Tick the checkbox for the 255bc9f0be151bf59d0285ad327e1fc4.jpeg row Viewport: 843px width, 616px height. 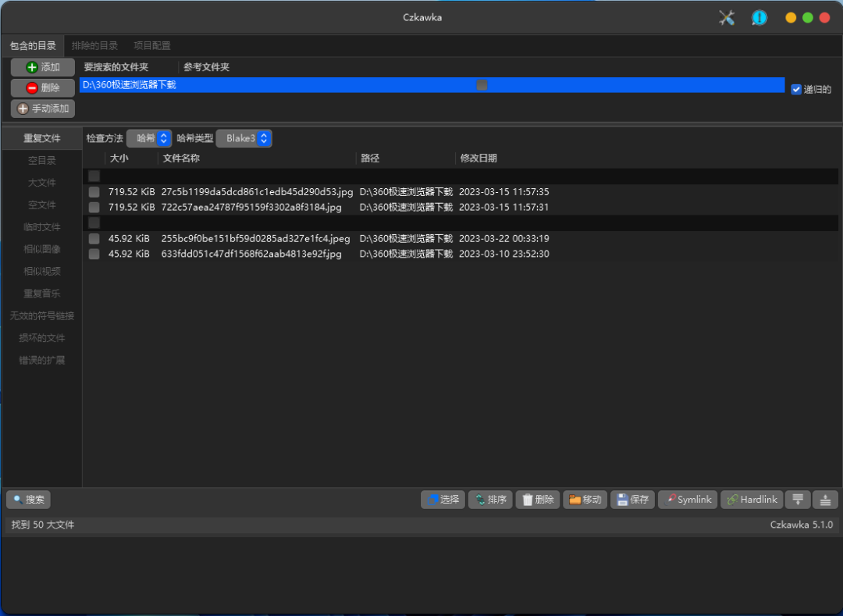(94, 238)
